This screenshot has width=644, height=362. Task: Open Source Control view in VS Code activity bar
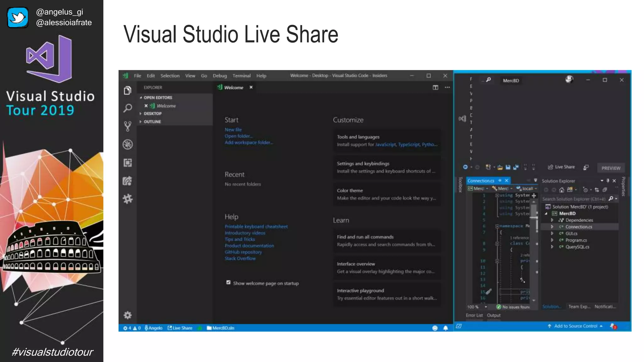(x=127, y=126)
